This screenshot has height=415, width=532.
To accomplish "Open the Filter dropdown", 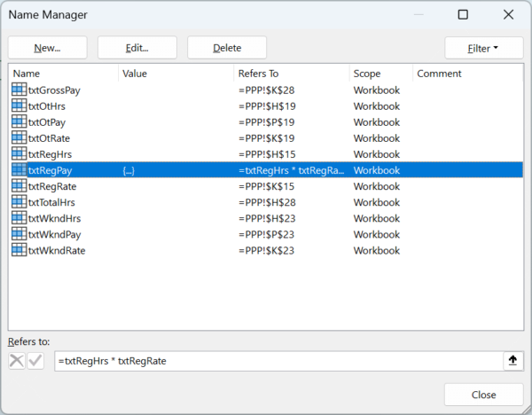I will (x=483, y=48).
